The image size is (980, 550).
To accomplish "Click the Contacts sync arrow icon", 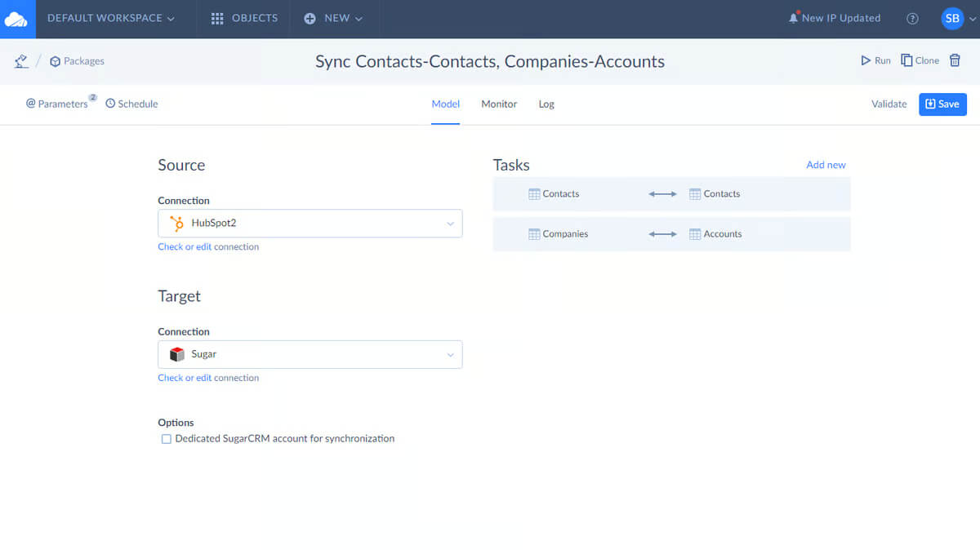I will tap(662, 194).
